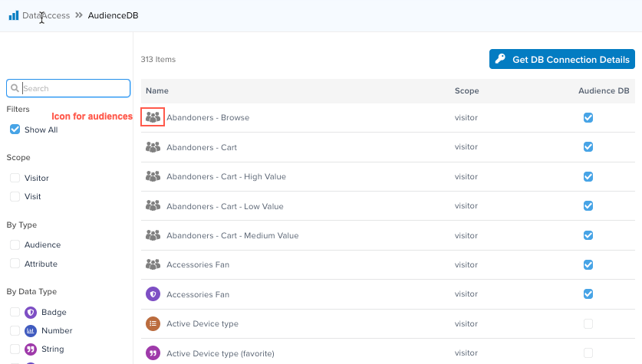Disable Audience DB for Abandoners - Browse

tap(588, 118)
